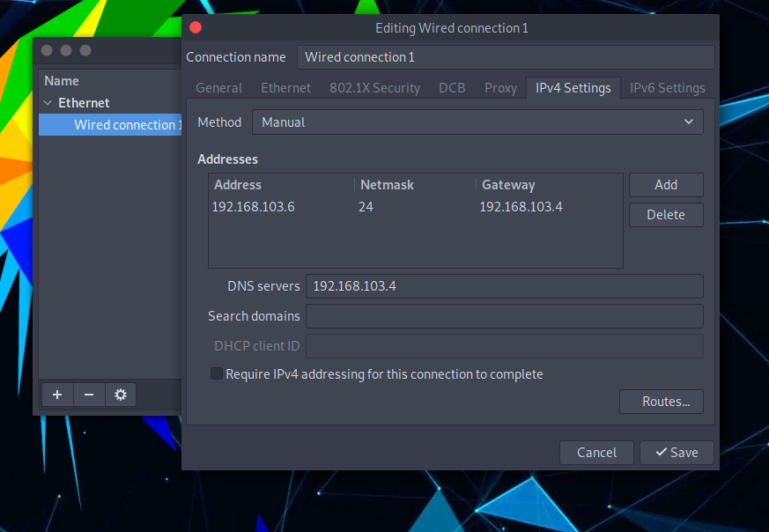Image resolution: width=769 pixels, height=532 pixels.
Task: Switch to the IPv6 Settings tab
Action: tap(667, 87)
